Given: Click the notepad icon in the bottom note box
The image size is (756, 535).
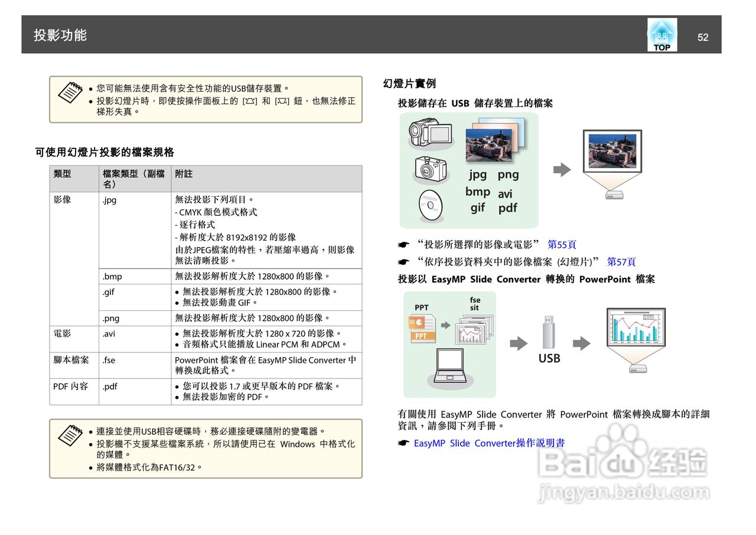Looking at the screenshot, I should 70,435.
